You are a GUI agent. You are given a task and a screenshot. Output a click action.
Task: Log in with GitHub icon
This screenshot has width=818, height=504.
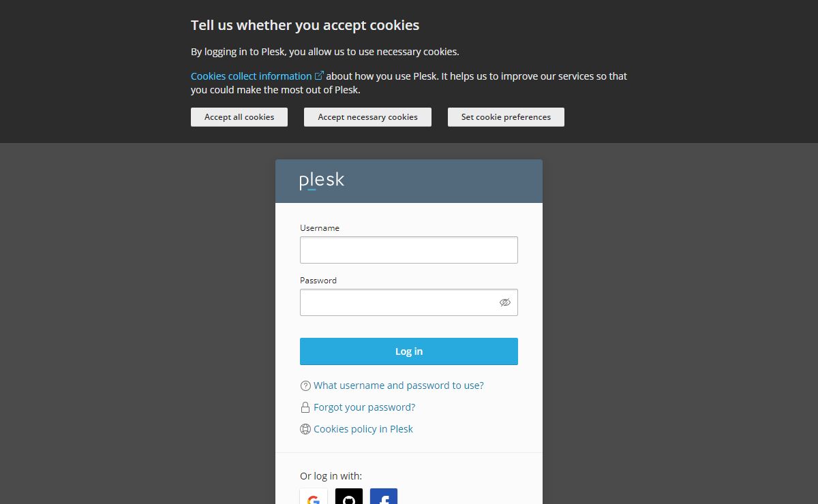point(349,499)
